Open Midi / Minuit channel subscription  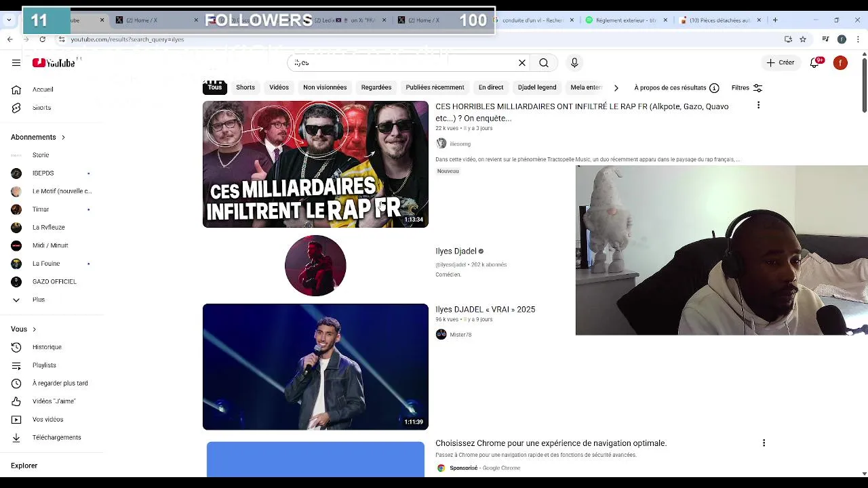[x=52, y=245]
